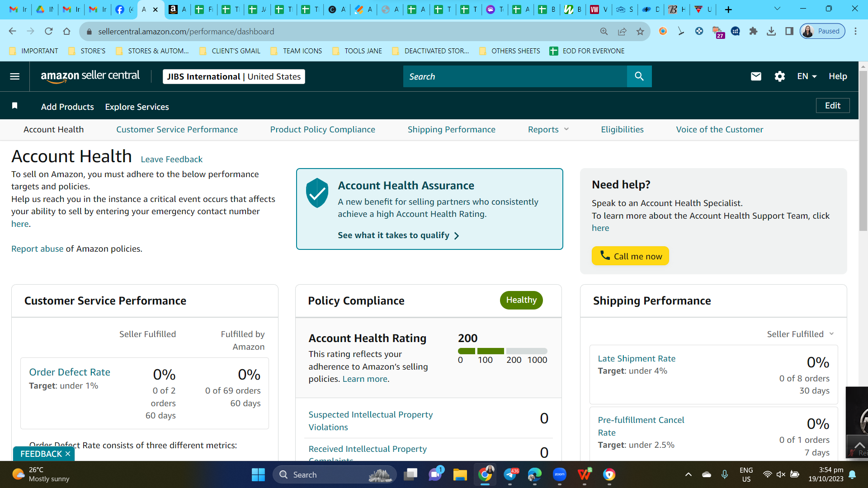Focus the Seller Central search field

(x=515, y=76)
